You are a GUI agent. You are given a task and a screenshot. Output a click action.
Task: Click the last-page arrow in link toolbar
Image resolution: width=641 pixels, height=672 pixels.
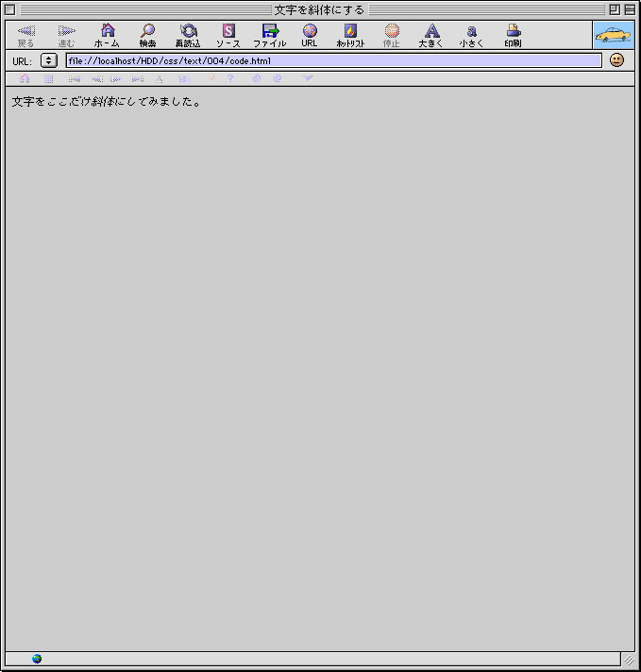click(x=138, y=79)
